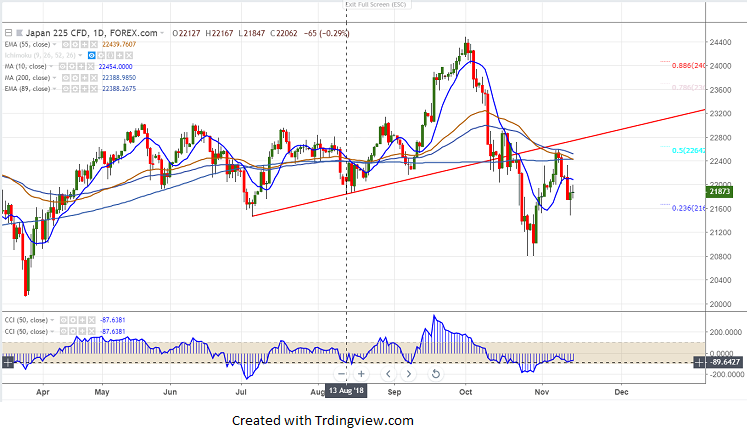The width and height of the screenshot is (747, 431).
Task: Click the EMA 55 value 22439.7607
Action: coord(119,44)
